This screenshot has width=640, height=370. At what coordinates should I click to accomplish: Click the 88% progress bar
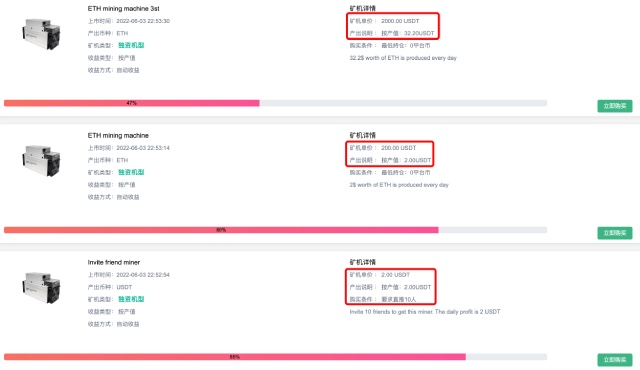click(x=276, y=357)
